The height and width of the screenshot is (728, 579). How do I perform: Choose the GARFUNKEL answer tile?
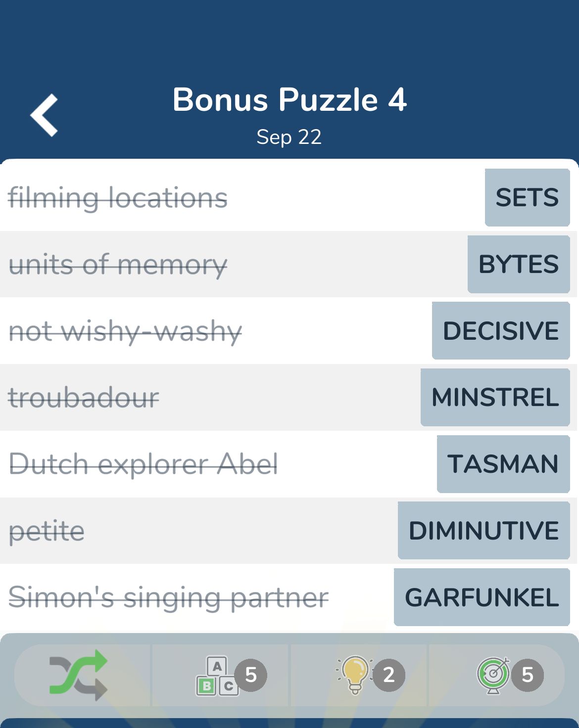(482, 597)
